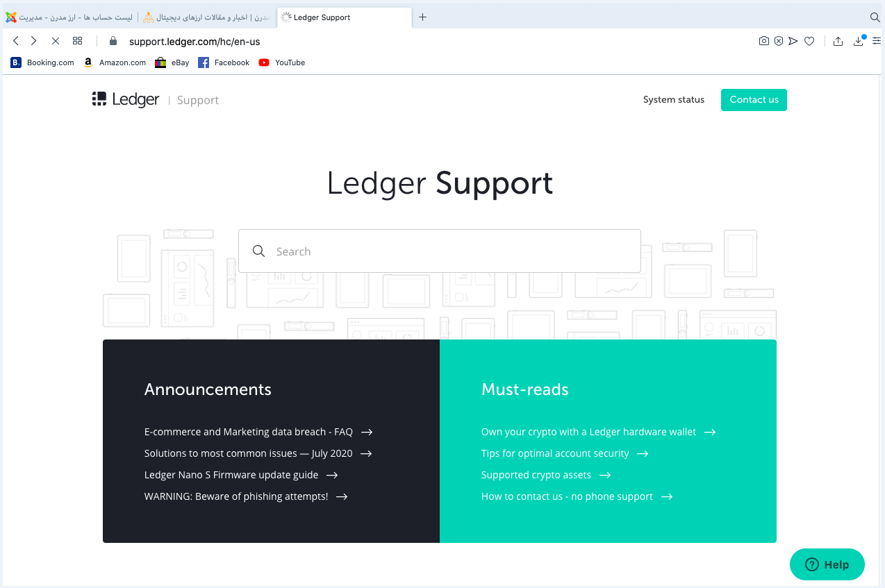Open the Amazon.com bookmark

[115, 62]
